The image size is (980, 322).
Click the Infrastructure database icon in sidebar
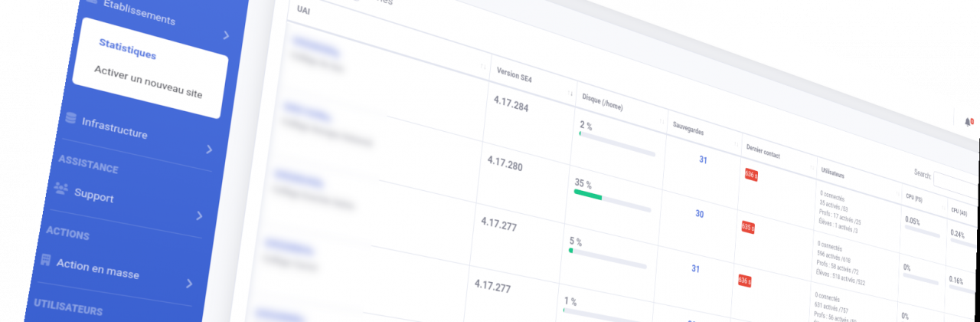(71, 118)
